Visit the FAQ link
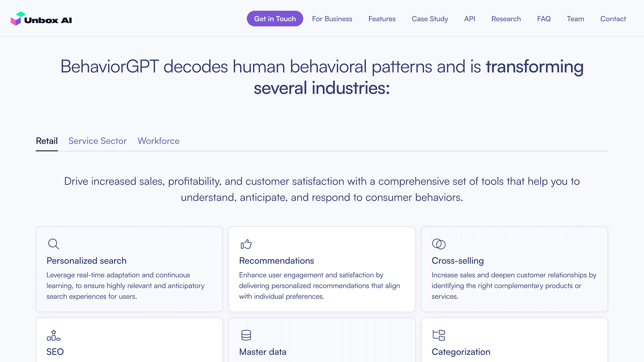This screenshot has width=644, height=362. 544,19
